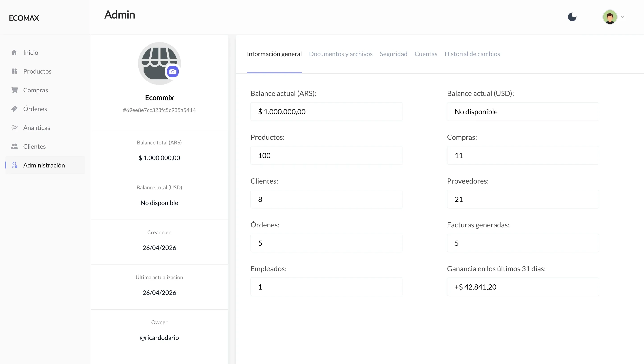The width and height of the screenshot is (644, 364).
Task: Navigate to Órdenes in the sidebar
Action: click(45, 109)
